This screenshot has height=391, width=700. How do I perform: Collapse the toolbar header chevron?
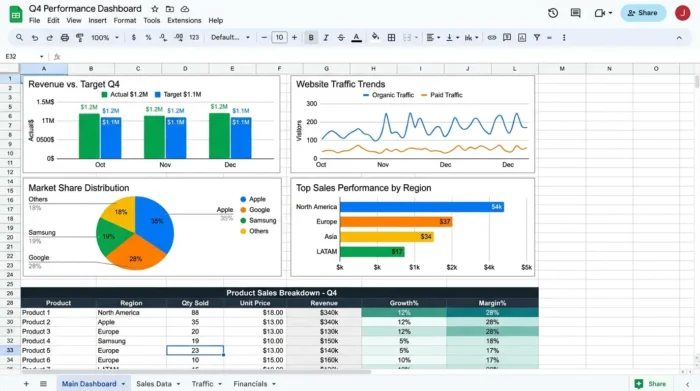tap(679, 38)
